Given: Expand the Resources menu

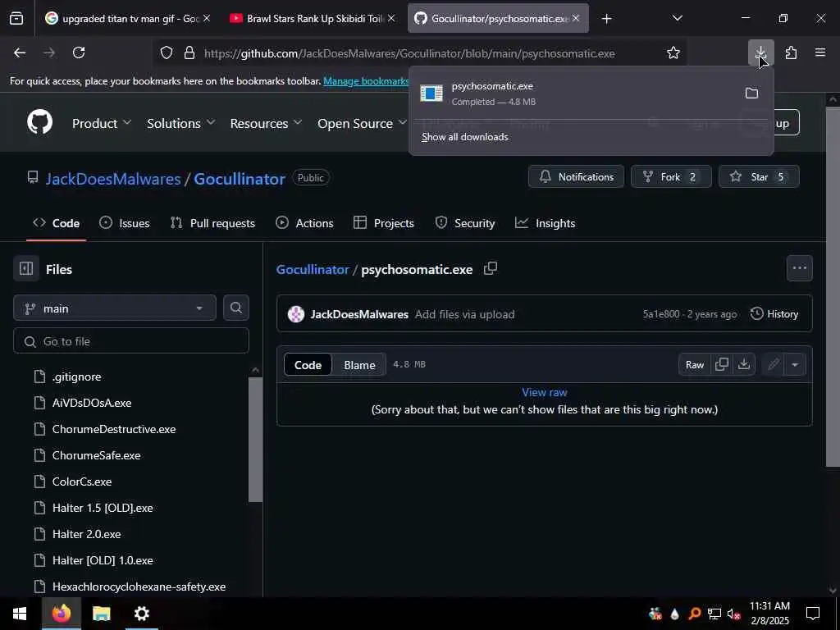Looking at the screenshot, I should pyautogui.click(x=267, y=123).
